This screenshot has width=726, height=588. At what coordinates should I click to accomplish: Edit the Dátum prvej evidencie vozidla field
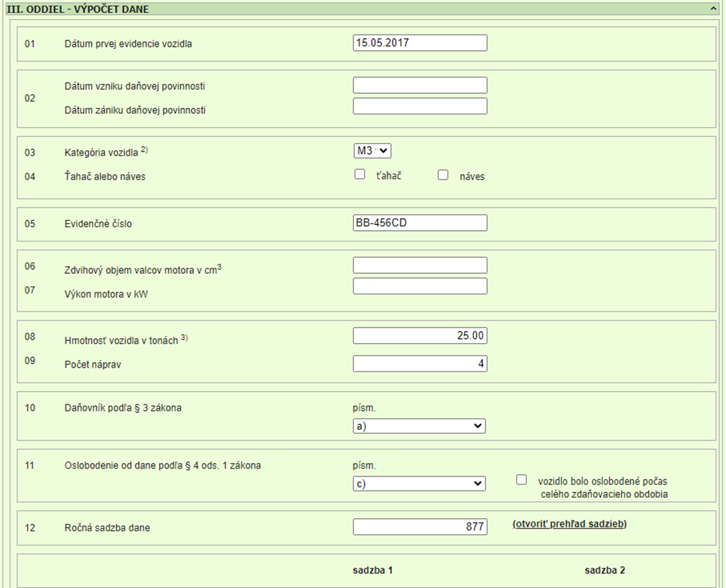[420, 42]
